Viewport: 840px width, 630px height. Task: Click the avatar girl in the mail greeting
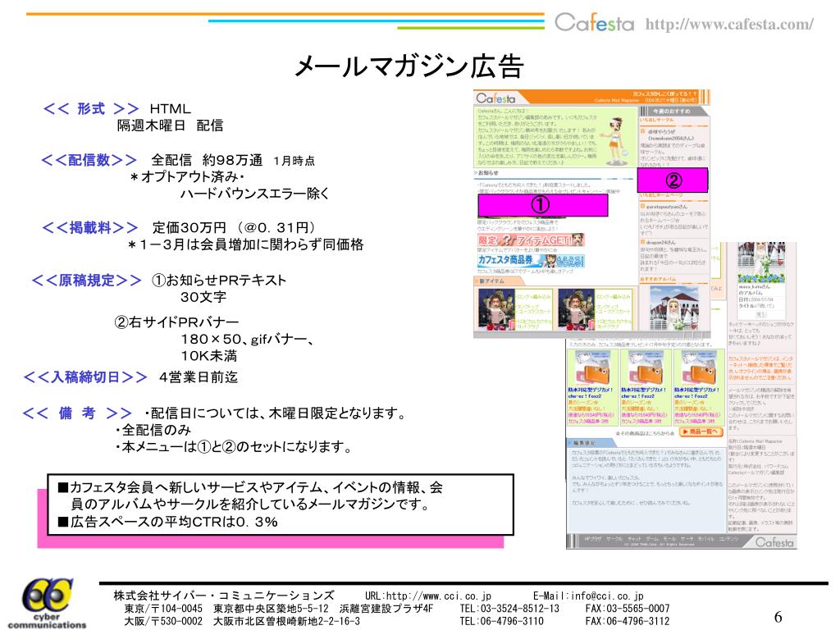615,142
